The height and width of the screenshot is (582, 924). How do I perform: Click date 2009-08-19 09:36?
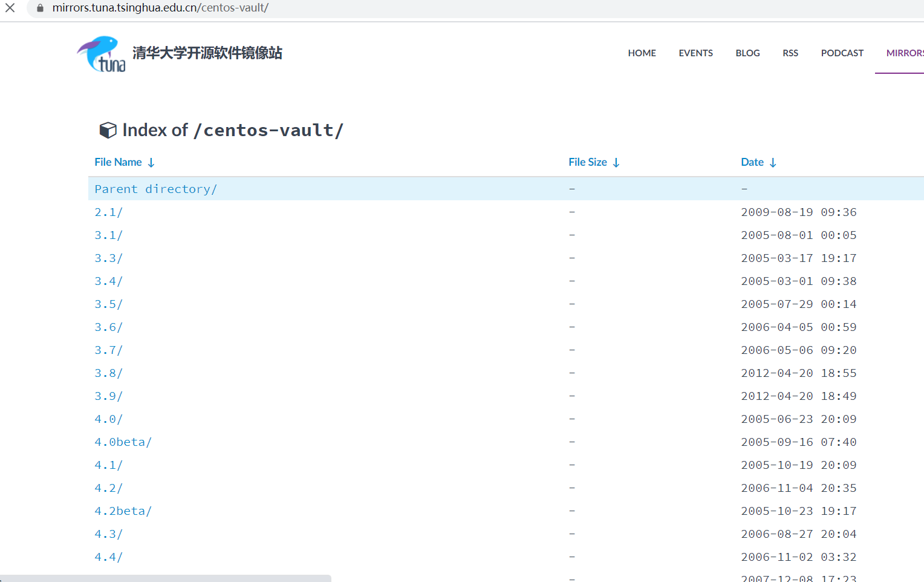[798, 212]
